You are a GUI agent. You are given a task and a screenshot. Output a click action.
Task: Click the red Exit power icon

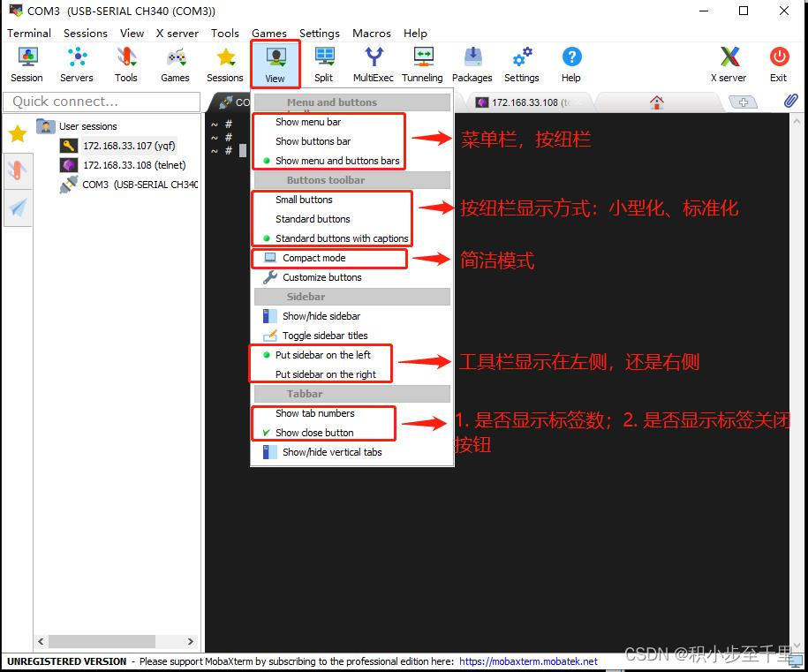pyautogui.click(x=779, y=64)
